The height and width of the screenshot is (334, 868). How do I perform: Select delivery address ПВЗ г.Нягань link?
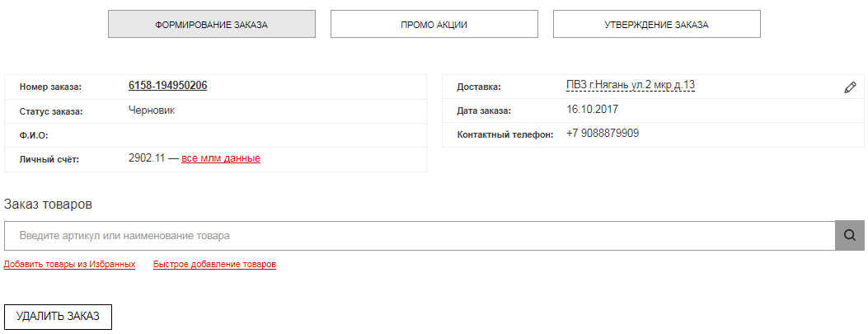631,85
